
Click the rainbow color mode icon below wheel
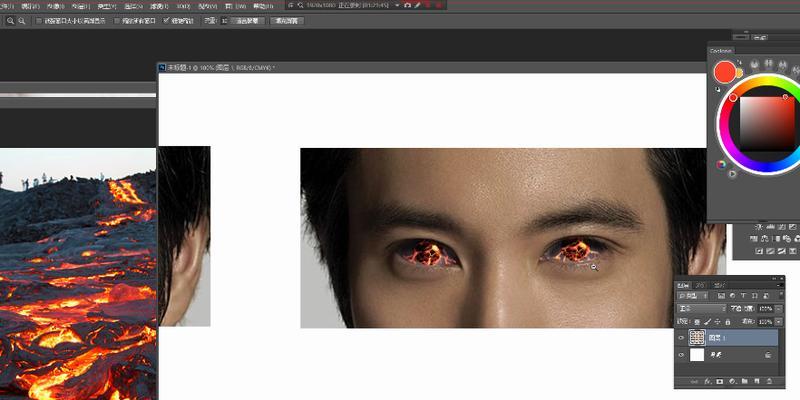click(721, 164)
